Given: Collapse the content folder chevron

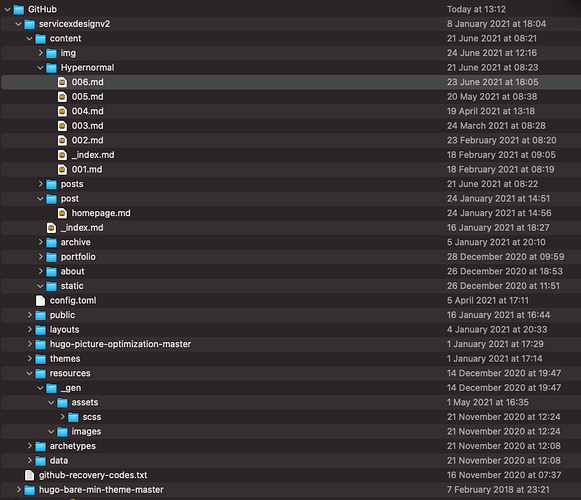Looking at the screenshot, I should point(29,39).
